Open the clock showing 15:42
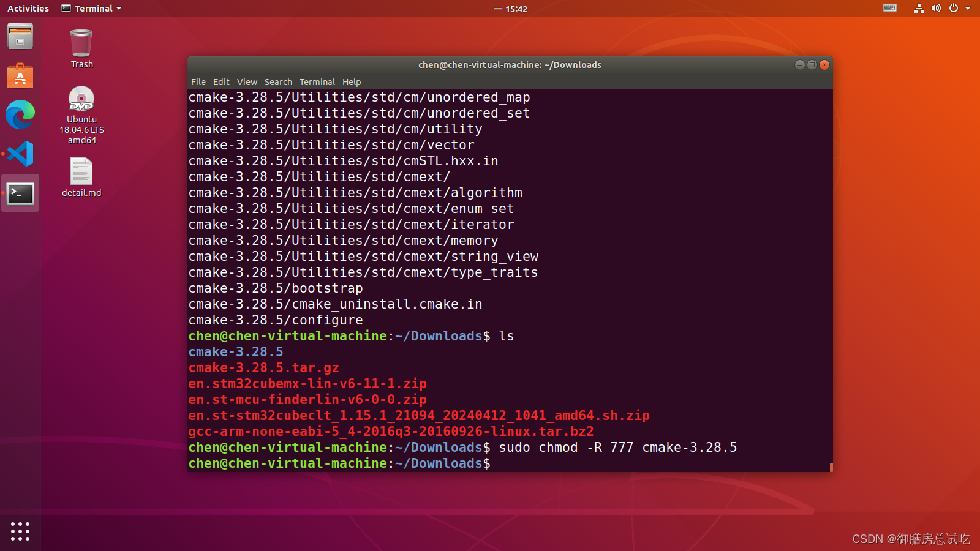Image resolution: width=980 pixels, height=551 pixels. pos(510,9)
